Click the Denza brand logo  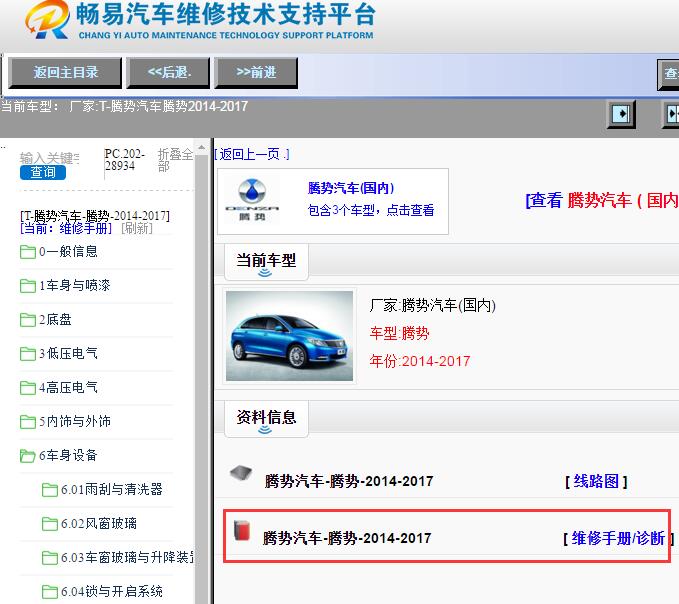click(252, 200)
